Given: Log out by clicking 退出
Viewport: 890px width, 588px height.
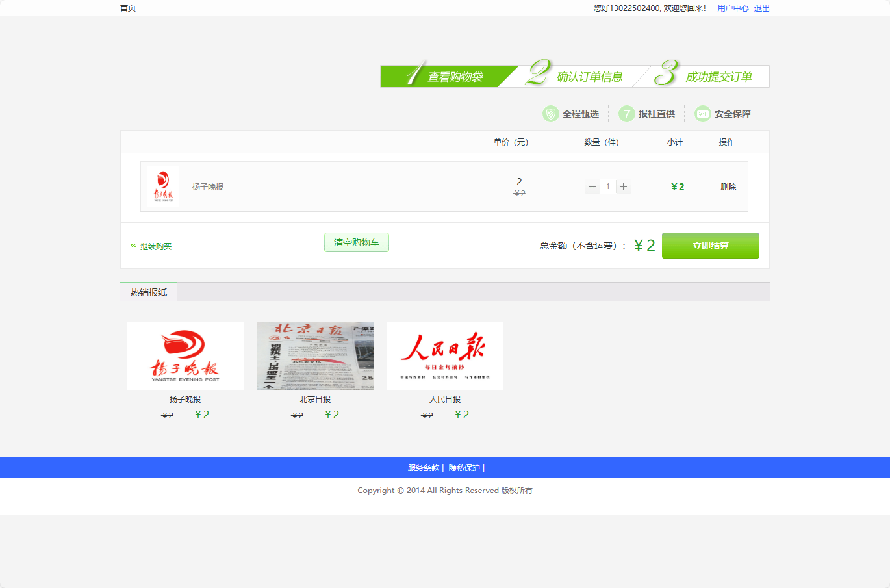Looking at the screenshot, I should click(761, 8).
